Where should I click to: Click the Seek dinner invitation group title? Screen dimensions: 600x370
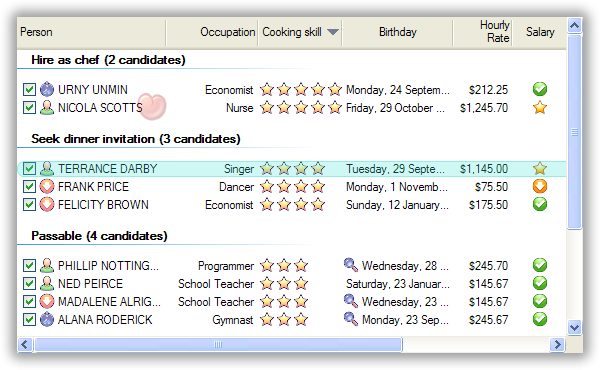tap(136, 139)
